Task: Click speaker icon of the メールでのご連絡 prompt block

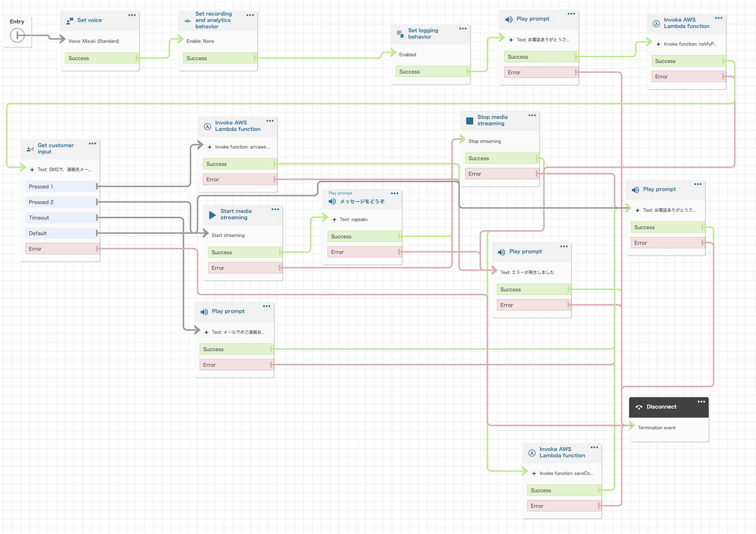Action: [204, 311]
